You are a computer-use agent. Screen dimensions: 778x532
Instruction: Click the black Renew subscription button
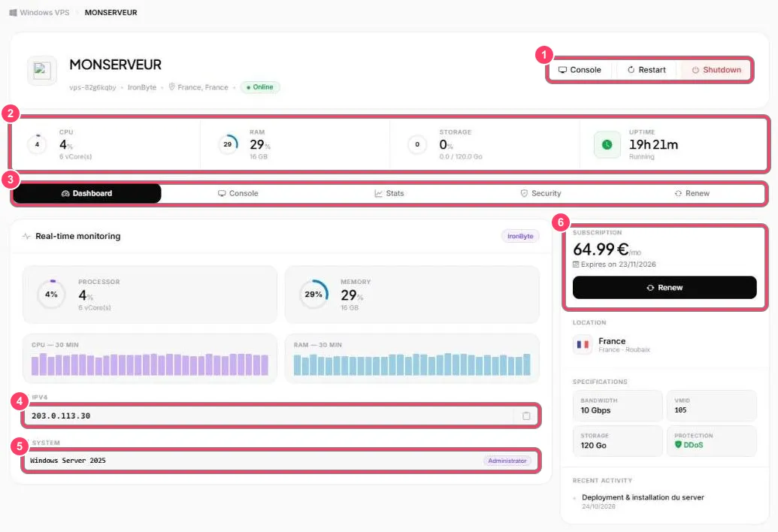[664, 288]
